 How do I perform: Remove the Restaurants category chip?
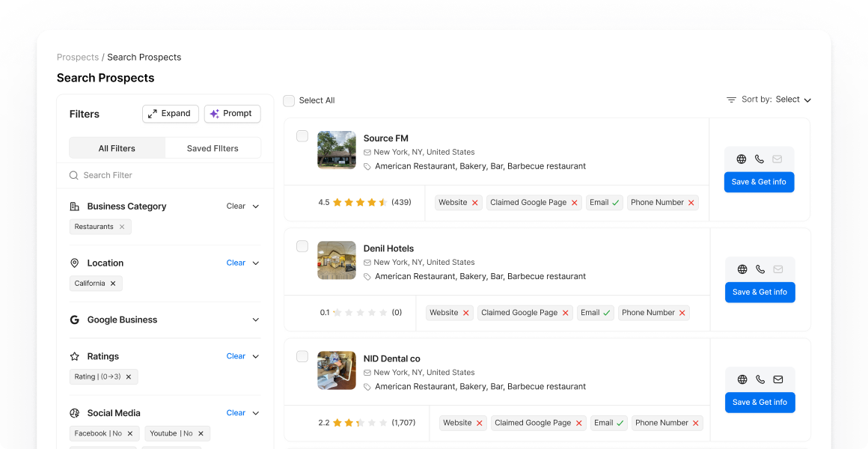[122, 227]
